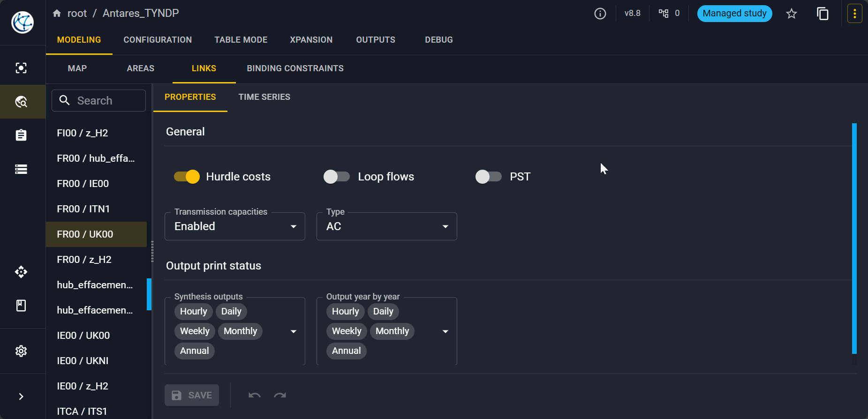This screenshot has width=868, height=419.
Task: Select the Links sub-tab
Action: click(204, 68)
